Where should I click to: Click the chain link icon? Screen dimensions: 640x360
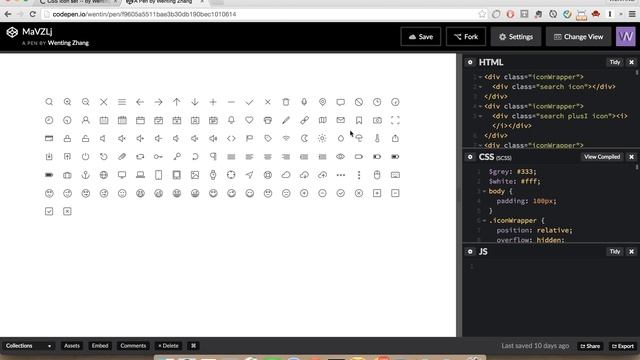point(304,120)
